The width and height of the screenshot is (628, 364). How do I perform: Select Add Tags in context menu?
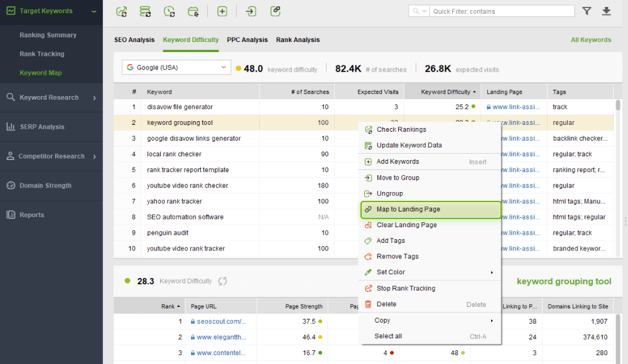(x=431, y=240)
